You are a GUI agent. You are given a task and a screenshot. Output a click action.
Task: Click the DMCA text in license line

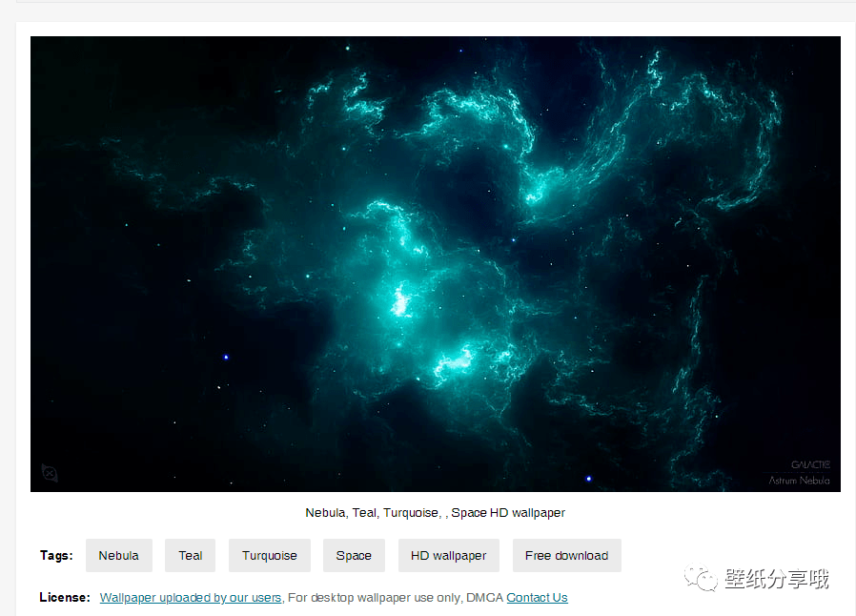[484, 598]
